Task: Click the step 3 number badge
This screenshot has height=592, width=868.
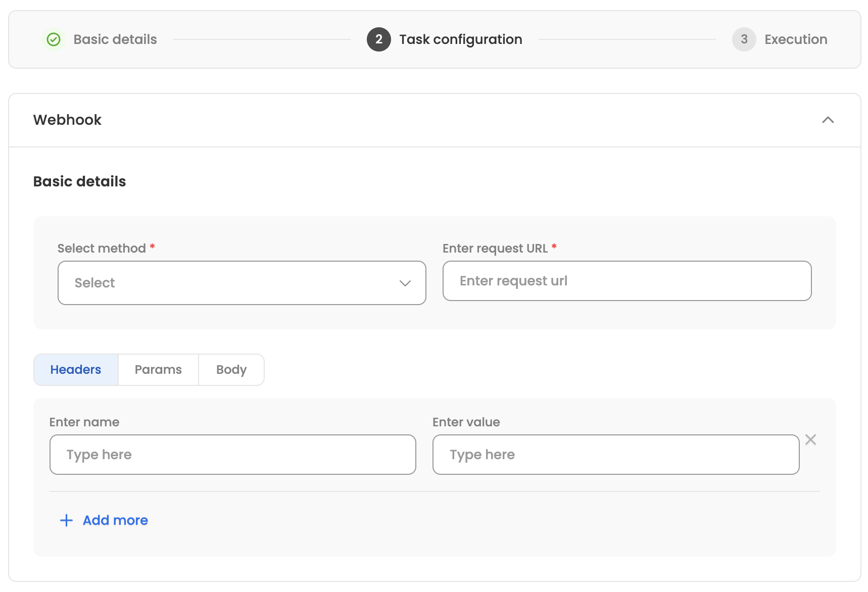Action: click(x=744, y=39)
